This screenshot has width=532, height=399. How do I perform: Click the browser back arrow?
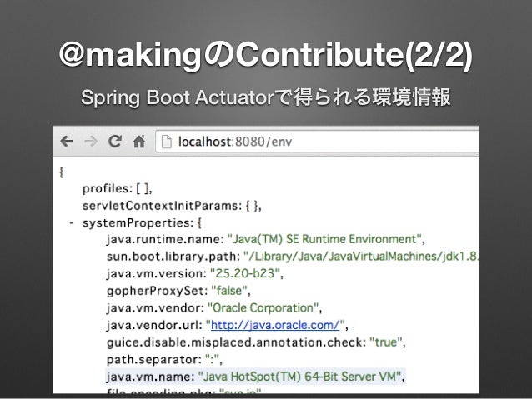[67, 141]
